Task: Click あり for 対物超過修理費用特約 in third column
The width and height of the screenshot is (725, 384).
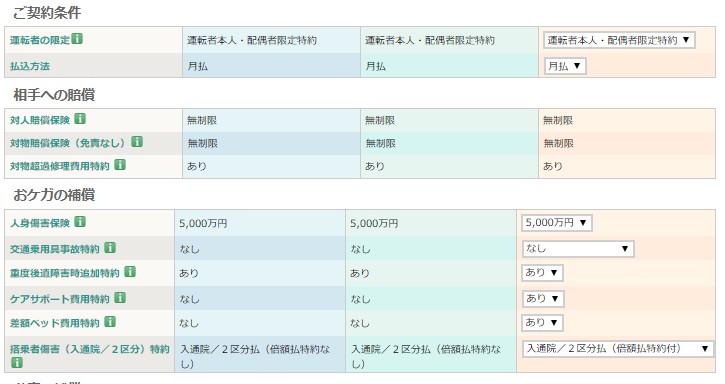Action: pos(553,166)
